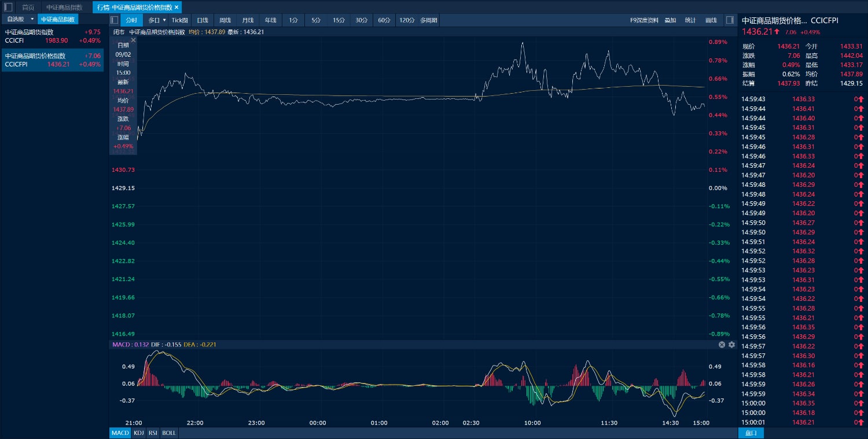
Task: Close the floating price info tooltip box
Action: [133, 40]
